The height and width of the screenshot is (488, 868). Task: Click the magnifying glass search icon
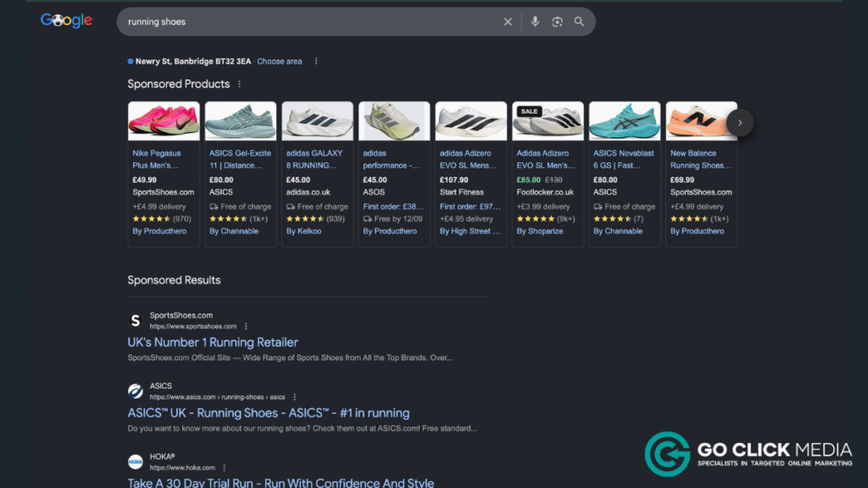click(x=579, y=21)
